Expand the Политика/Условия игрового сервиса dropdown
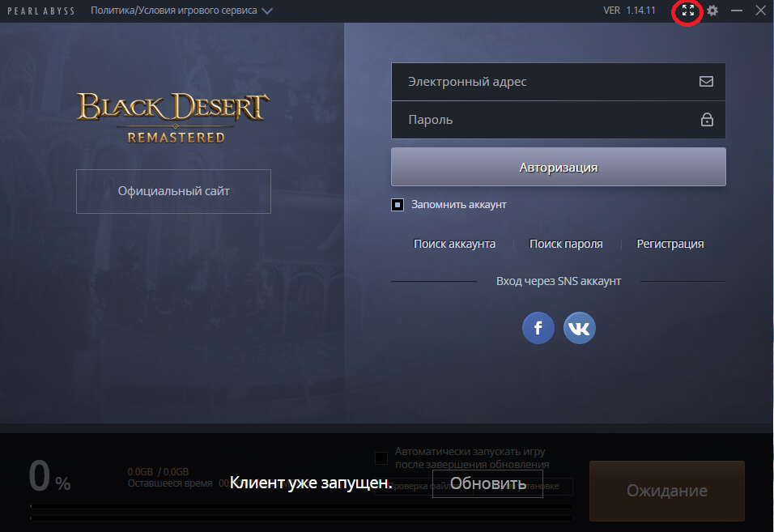774x532 pixels. point(181,11)
